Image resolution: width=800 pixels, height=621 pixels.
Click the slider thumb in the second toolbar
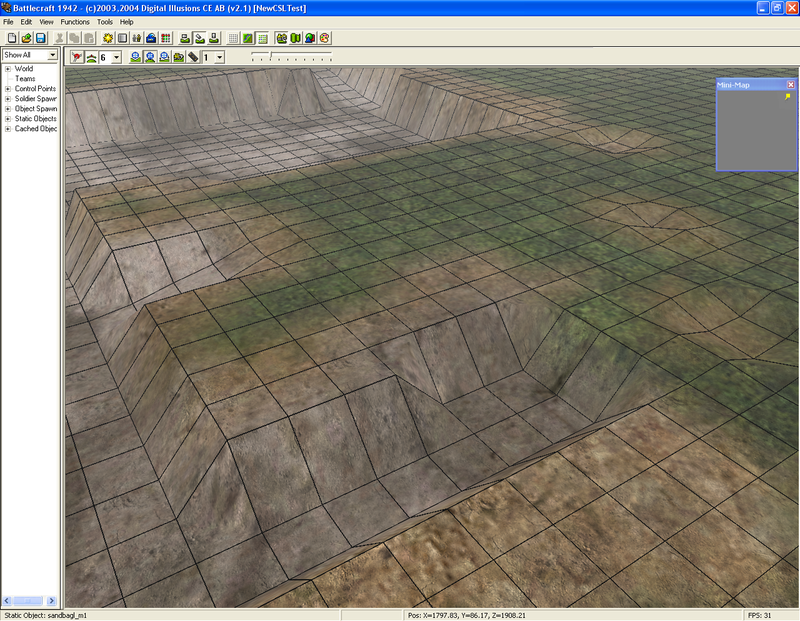[x=271, y=56]
